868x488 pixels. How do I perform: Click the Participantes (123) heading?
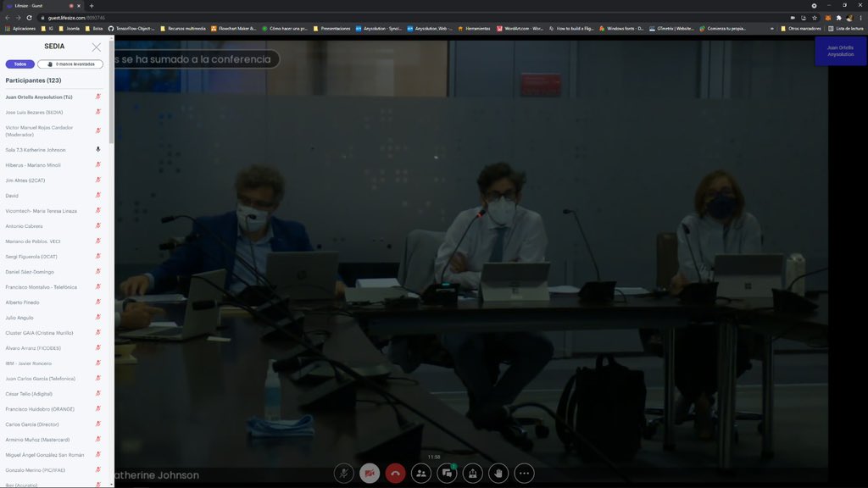pos(33,80)
